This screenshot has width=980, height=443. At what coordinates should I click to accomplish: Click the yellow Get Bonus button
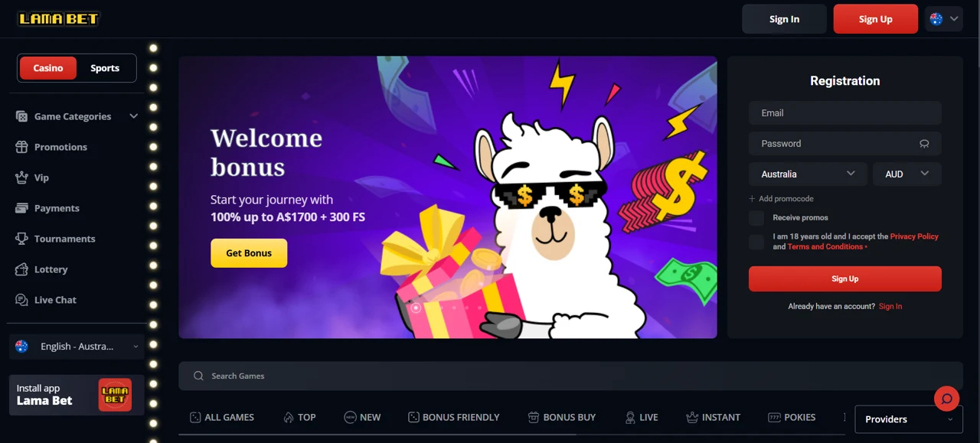point(249,253)
